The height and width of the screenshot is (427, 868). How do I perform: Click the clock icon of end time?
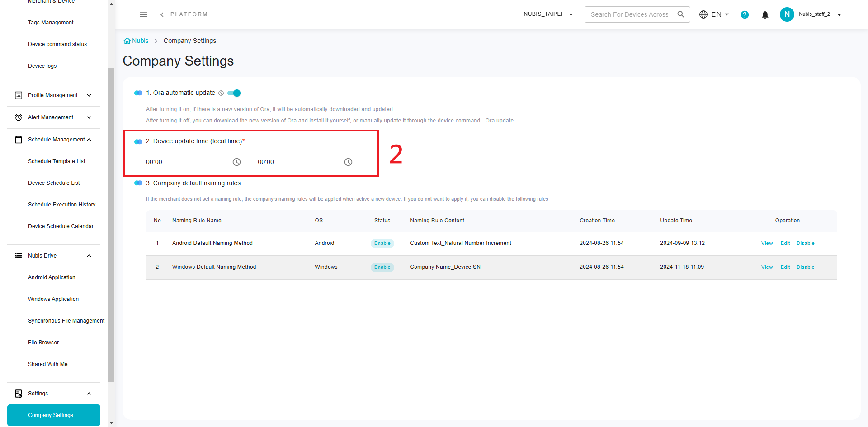coord(348,162)
